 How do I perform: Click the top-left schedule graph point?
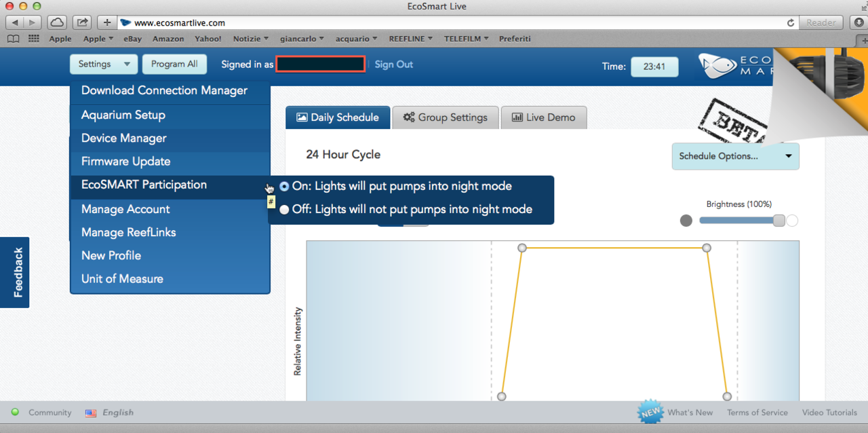pos(522,248)
